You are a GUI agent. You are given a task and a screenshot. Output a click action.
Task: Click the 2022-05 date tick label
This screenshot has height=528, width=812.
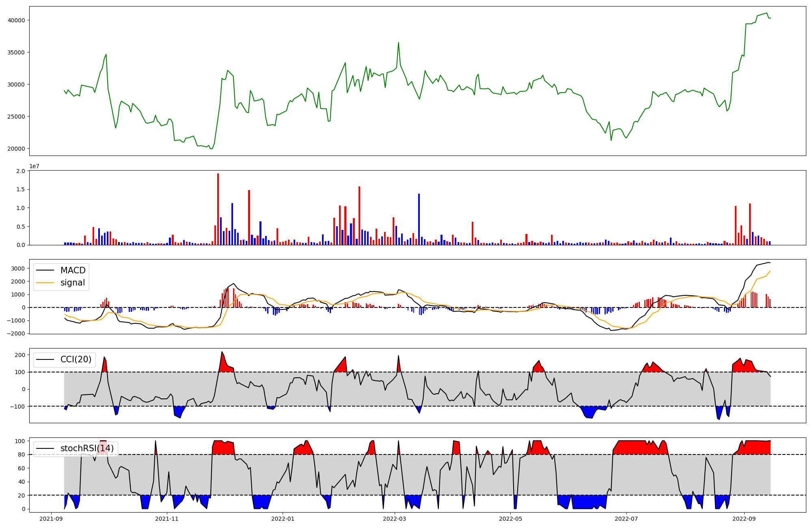(510, 519)
